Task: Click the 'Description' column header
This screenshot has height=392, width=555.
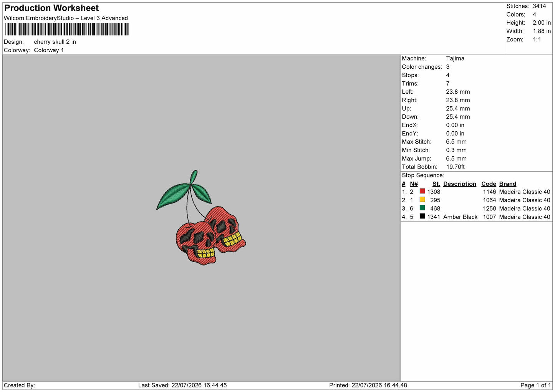Action: [459, 184]
